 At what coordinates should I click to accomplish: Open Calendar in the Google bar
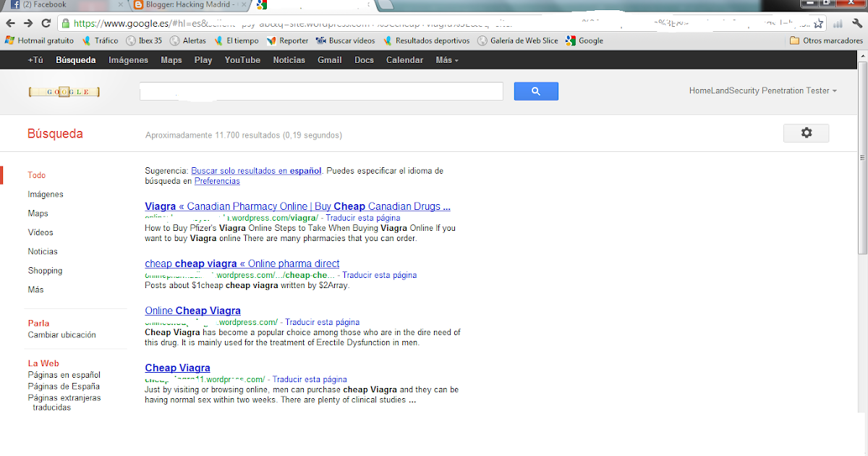[x=404, y=60]
